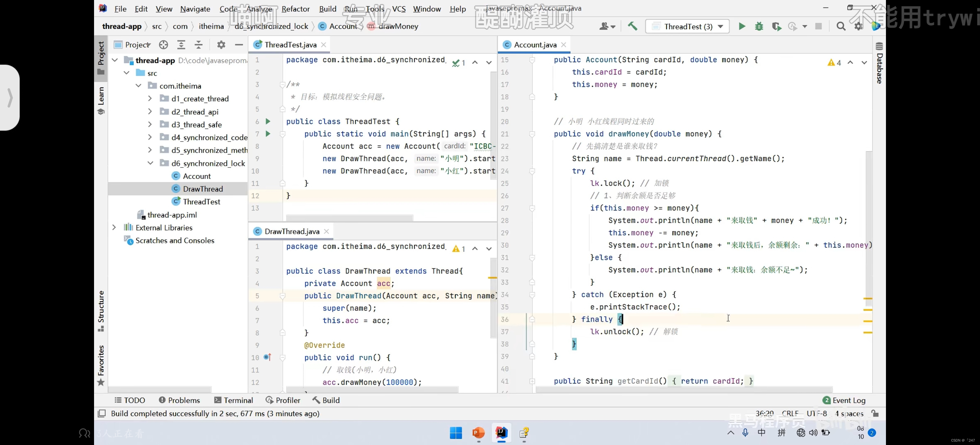Toggle tool window quick-access square in status bar
This screenshot has width=980, height=445.
[x=101, y=413]
